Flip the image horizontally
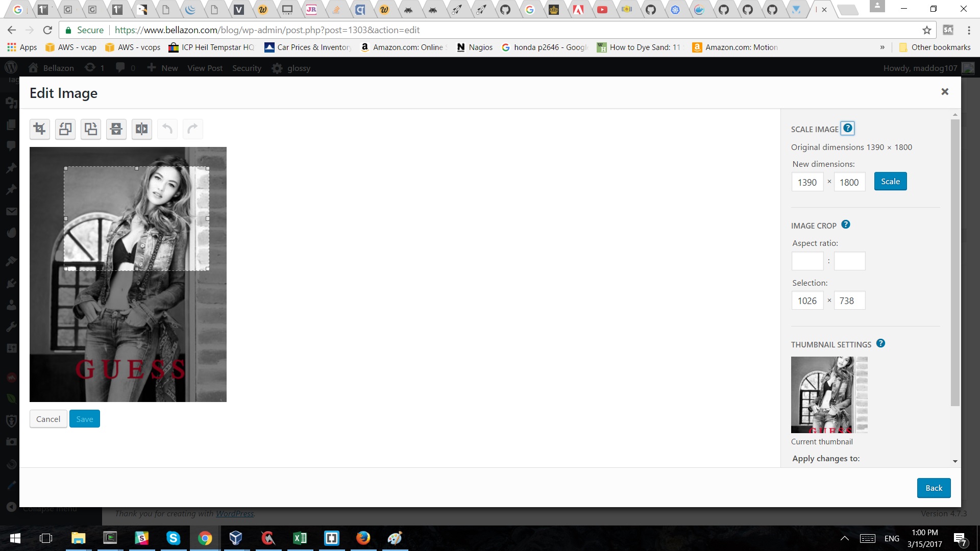The height and width of the screenshot is (551, 980). [142, 129]
